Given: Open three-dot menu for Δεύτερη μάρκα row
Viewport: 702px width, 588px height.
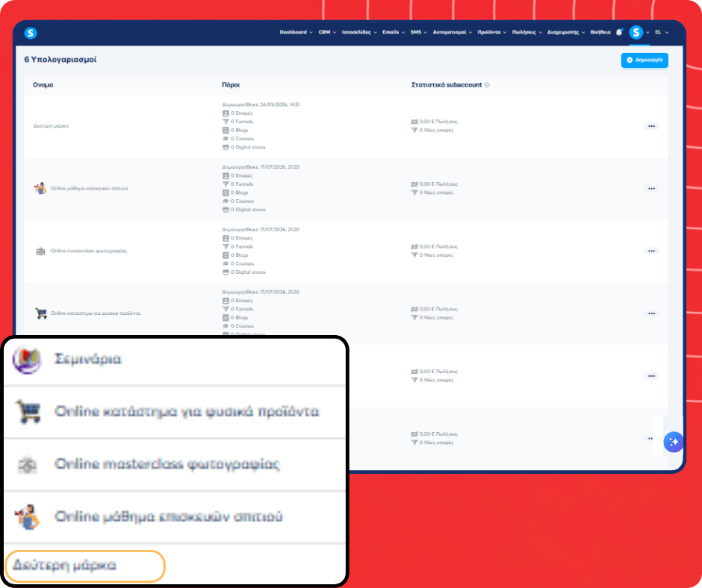Looking at the screenshot, I should [x=651, y=126].
